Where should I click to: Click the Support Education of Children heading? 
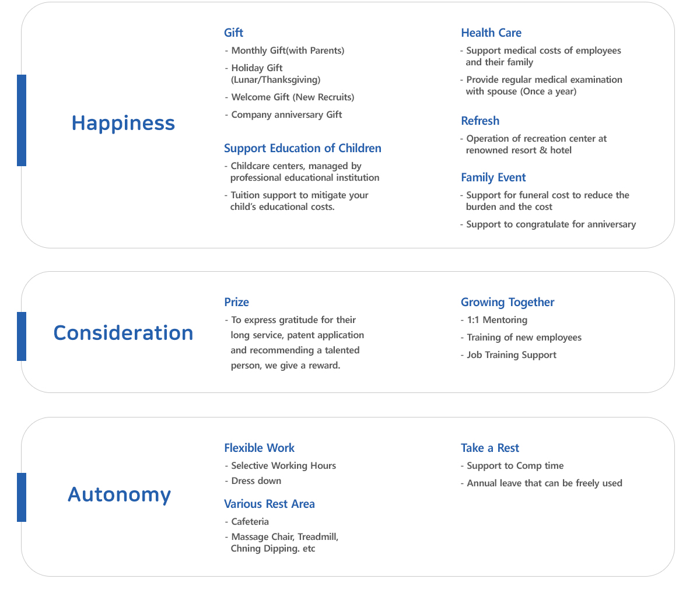303,148
